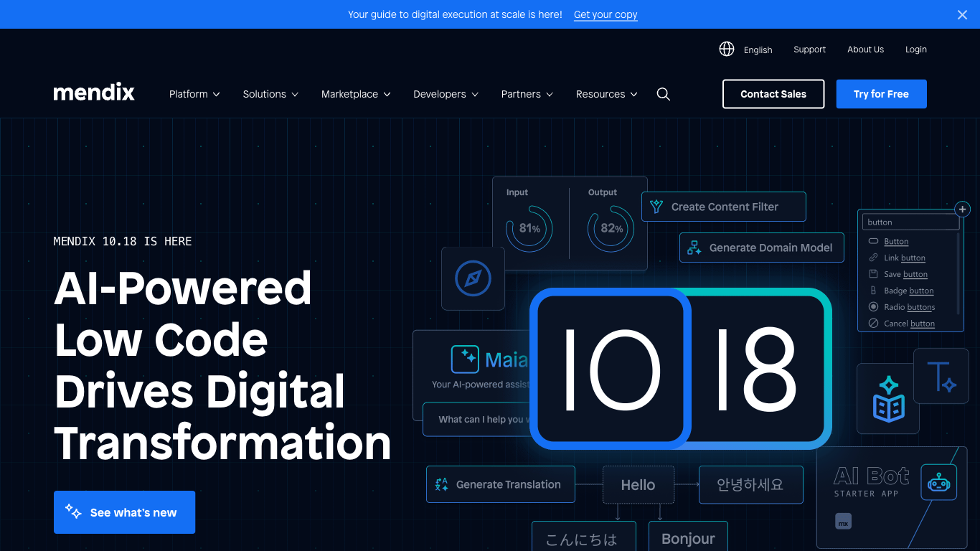Click the compass icon tile

(473, 278)
